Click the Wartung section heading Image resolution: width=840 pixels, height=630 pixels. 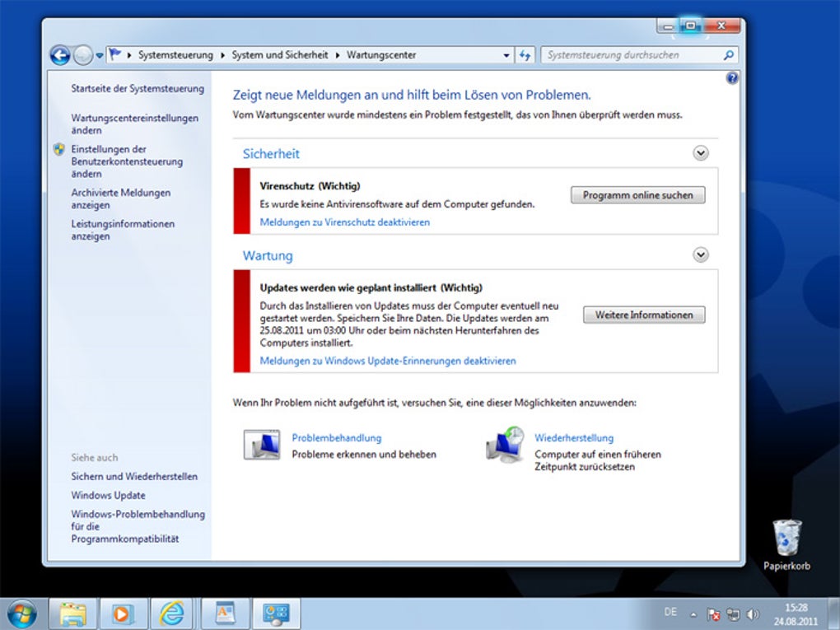click(x=268, y=255)
